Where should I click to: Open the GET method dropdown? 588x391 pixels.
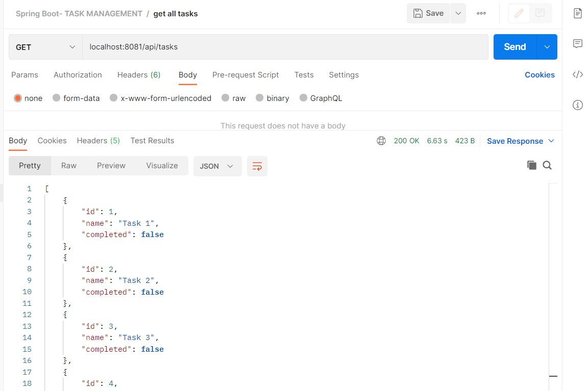tap(45, 46)
